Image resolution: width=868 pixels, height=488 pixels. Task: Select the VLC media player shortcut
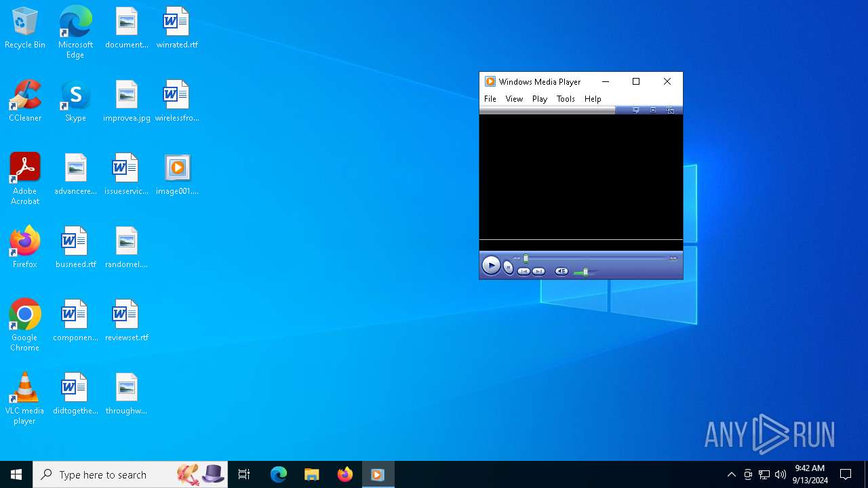coord(25,398)
